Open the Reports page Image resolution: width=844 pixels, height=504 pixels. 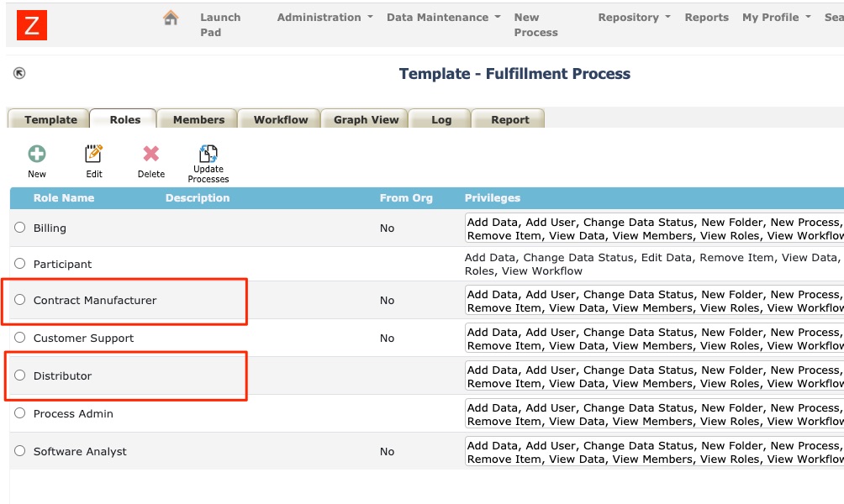[x=706, y=17]
